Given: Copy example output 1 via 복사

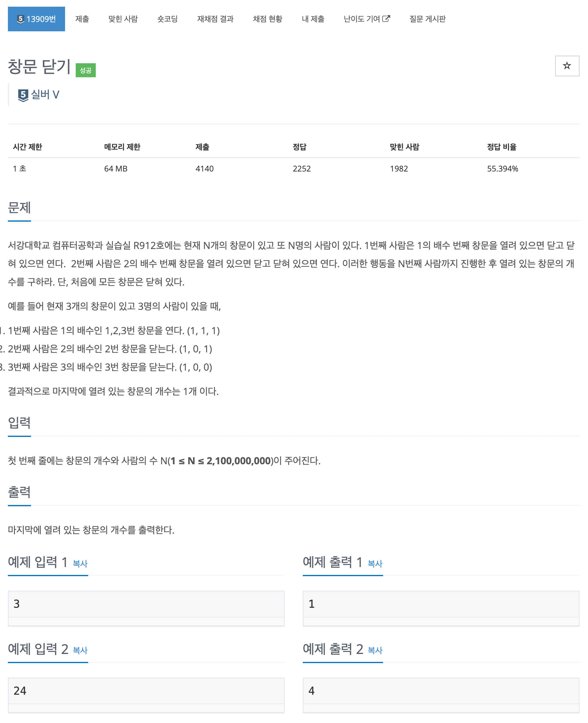Looking at the screenshot, I should coord(375,563).
